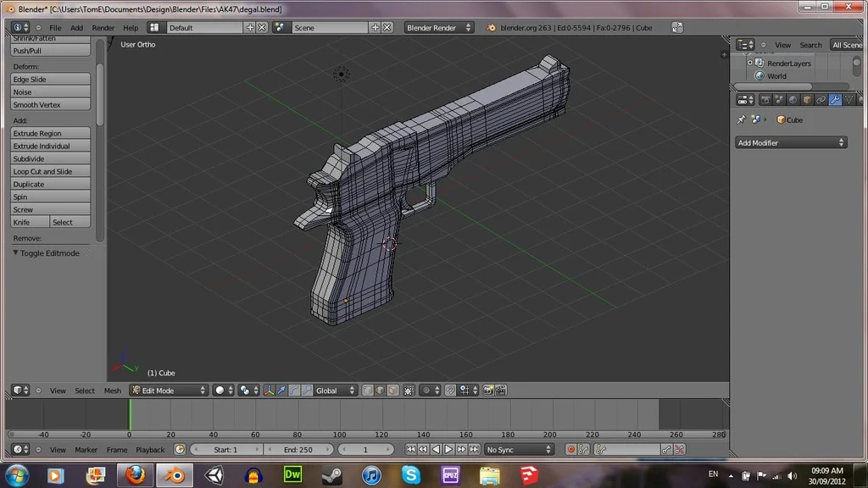This screenshot has height=488, width=868.
Task: Click the OpenGL render animation clapper icon
Action: [x=500, y=390]
